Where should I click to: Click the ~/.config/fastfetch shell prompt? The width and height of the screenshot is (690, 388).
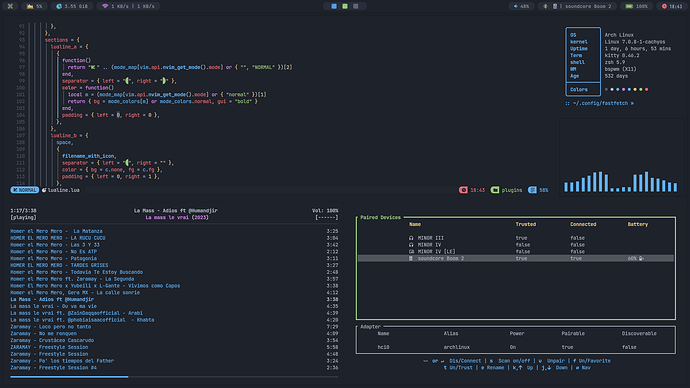(600, 103)
